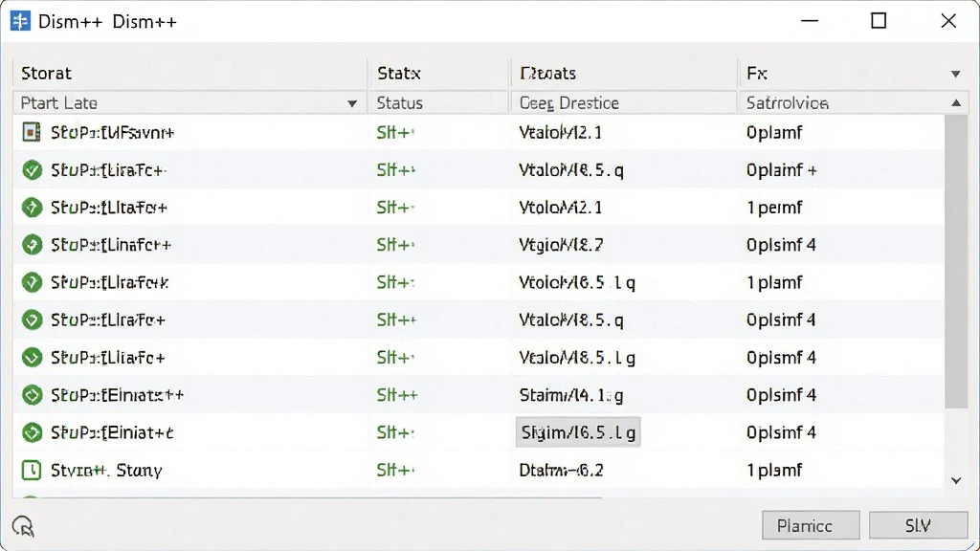Click the Satrrolvice sort arrow
This screenshot has width=980, height=551.
[956, 103]
